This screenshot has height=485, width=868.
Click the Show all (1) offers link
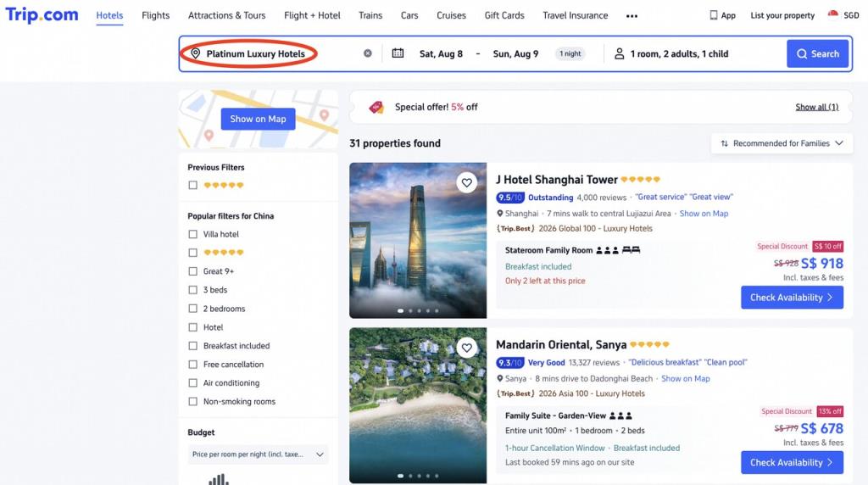[817, 107]
